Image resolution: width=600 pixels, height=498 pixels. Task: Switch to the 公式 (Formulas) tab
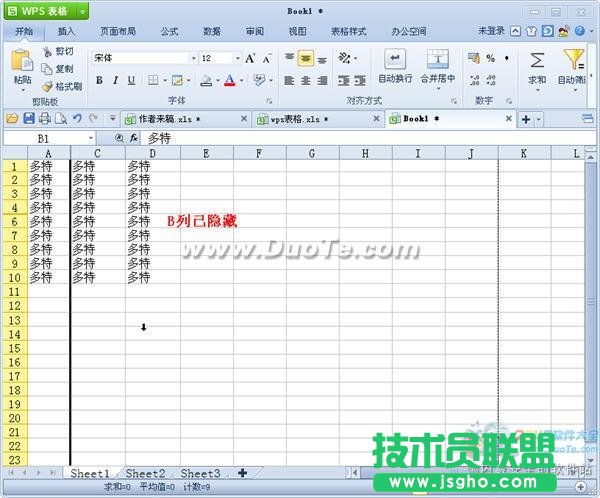point(169,31)
